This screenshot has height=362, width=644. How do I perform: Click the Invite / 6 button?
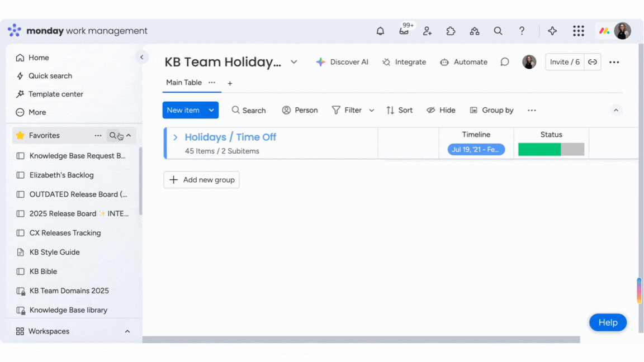tap(565, 62)
